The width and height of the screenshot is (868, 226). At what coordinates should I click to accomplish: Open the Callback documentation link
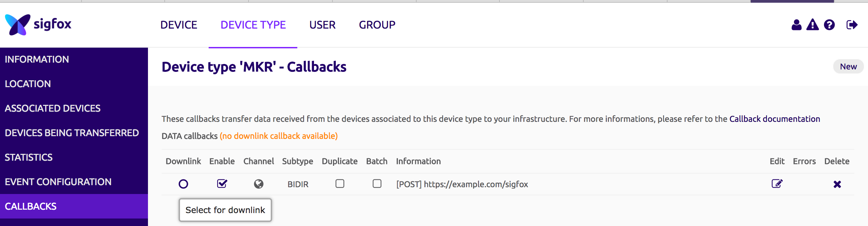point(775,119)
